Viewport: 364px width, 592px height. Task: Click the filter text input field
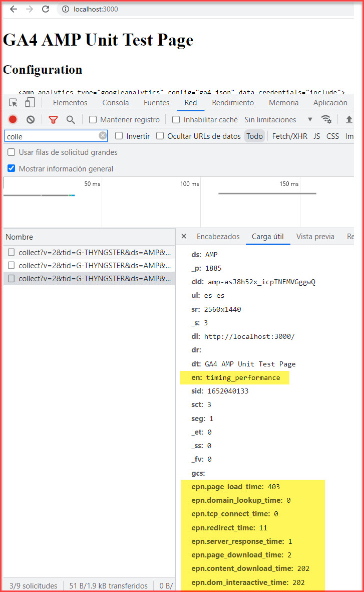pos(50,136)
